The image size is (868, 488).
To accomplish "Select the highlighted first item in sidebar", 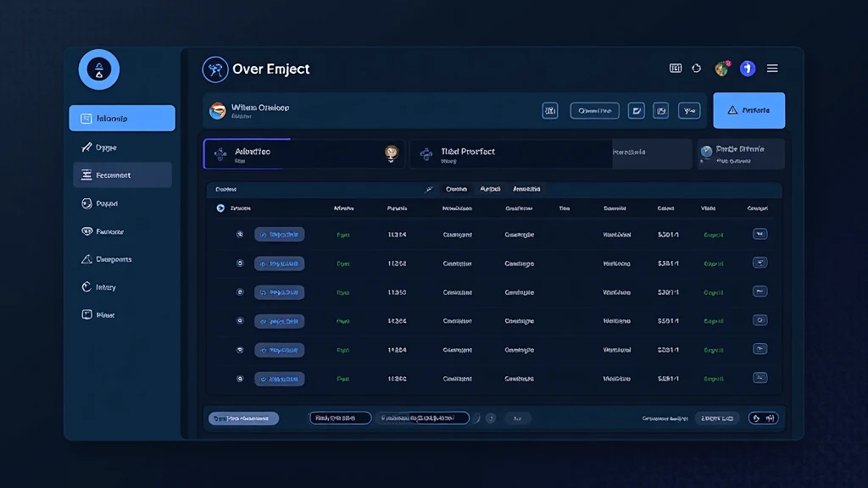I will (122, 119).
